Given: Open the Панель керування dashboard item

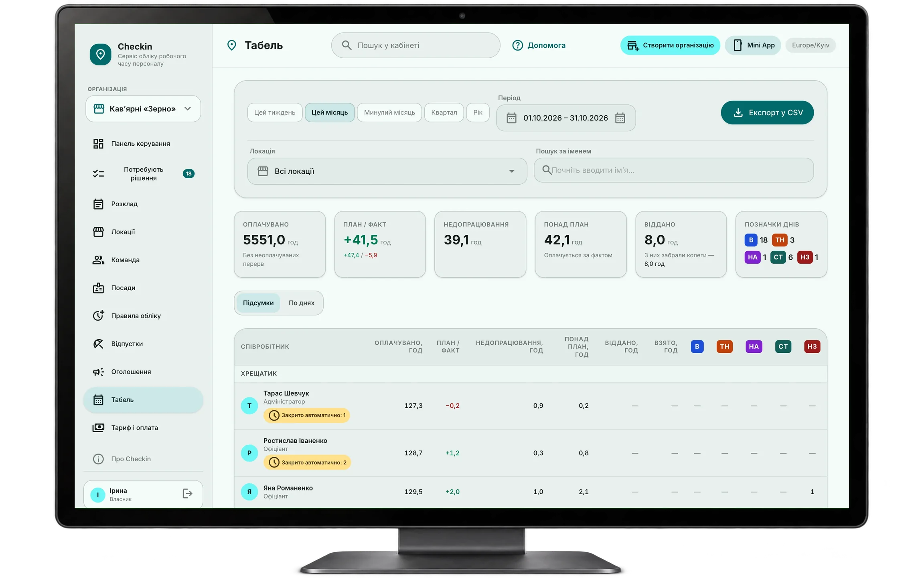Looking at the screenshot, I should [143, 144].
